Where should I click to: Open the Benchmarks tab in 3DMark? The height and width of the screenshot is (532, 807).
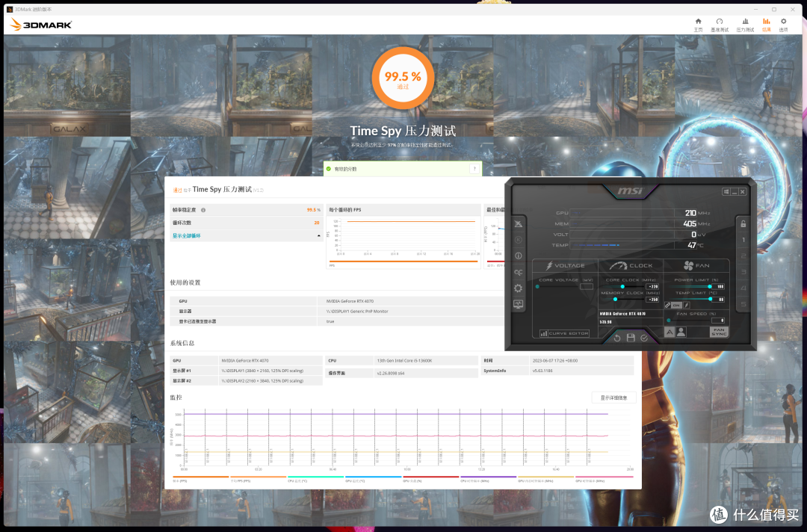coord(720,25)
